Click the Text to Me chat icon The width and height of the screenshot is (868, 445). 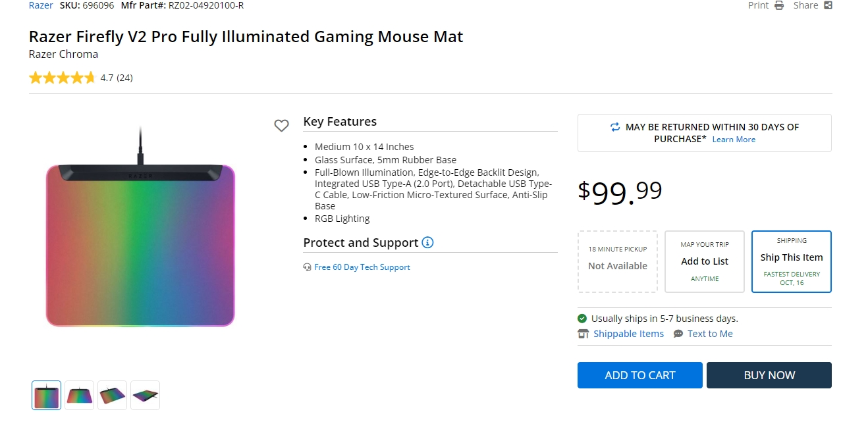[678, 334]
